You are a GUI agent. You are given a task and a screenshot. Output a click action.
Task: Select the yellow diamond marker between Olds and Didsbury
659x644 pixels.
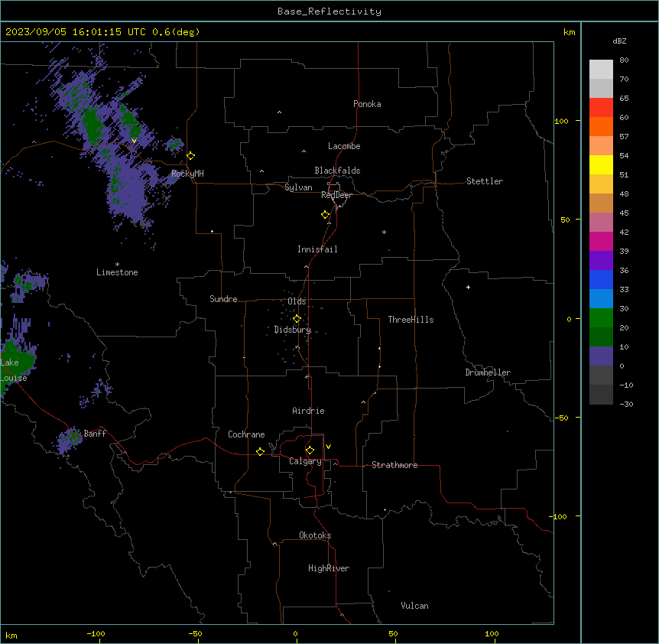(x=297, y=318)
